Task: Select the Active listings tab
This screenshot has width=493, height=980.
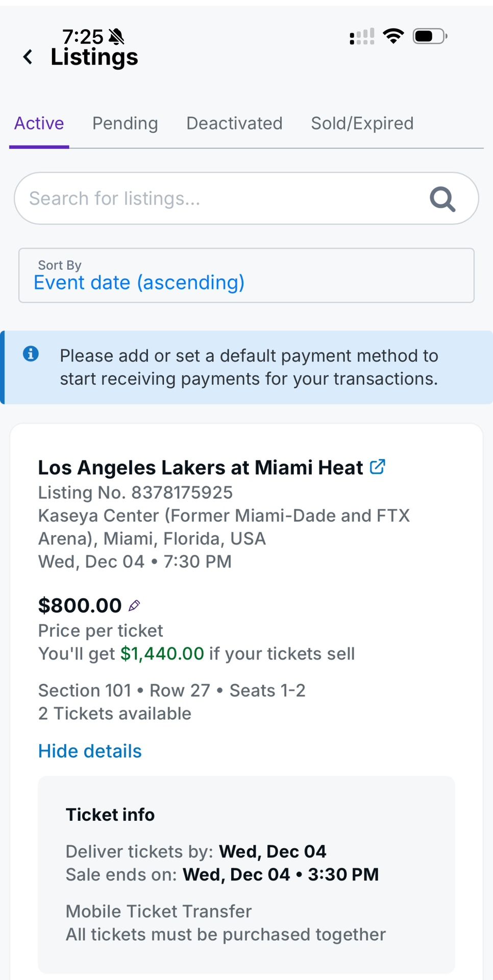Action: tap(39, 124)
